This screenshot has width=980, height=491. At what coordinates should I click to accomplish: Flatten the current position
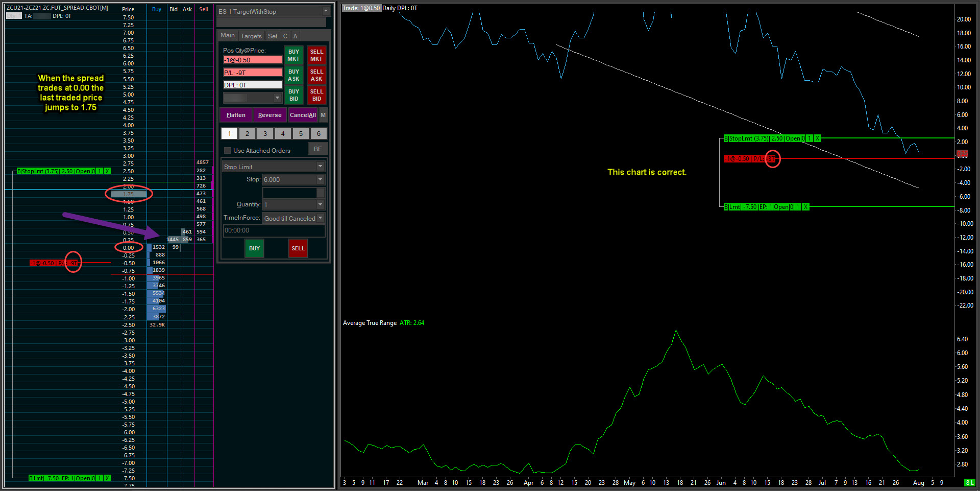(236, 115)
